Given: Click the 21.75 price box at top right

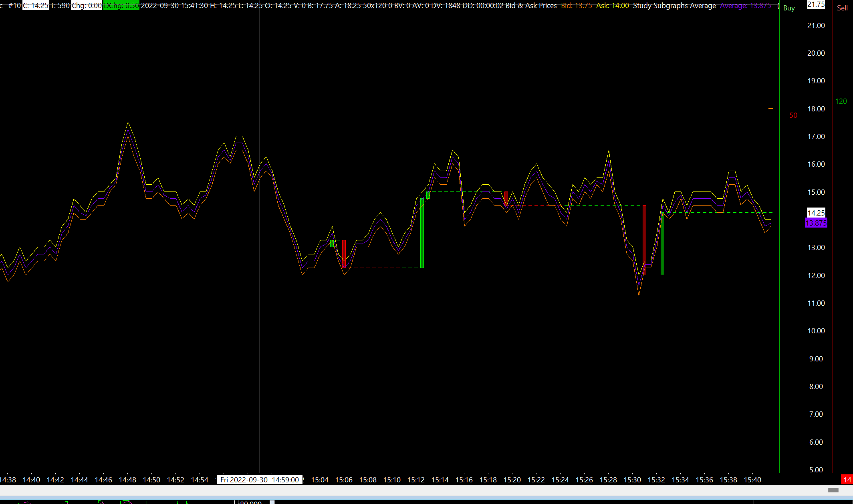Looking at the screenshot, I should [x=816, y=4].
